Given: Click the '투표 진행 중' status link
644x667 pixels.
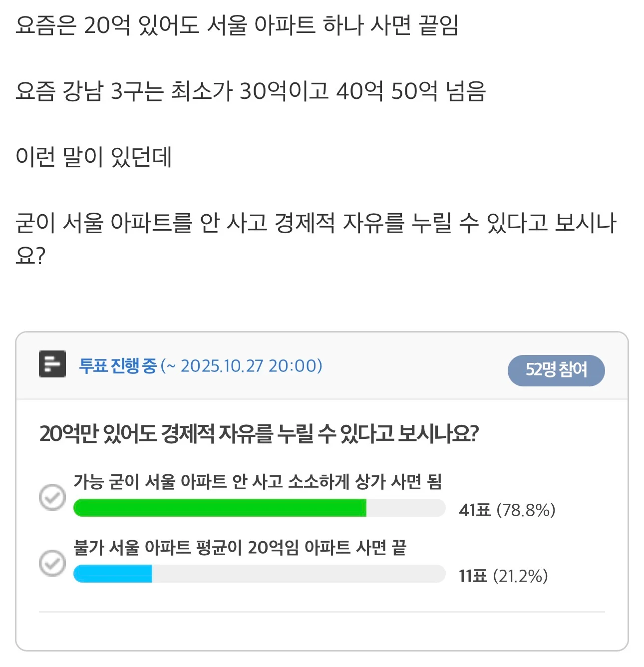Looking at the screenshot, I should 118,366.
